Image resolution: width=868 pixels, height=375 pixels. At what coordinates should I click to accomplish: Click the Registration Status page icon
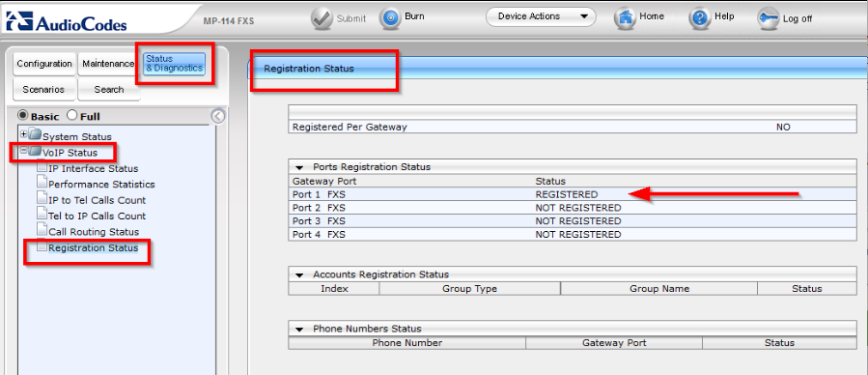click(42, 245)
